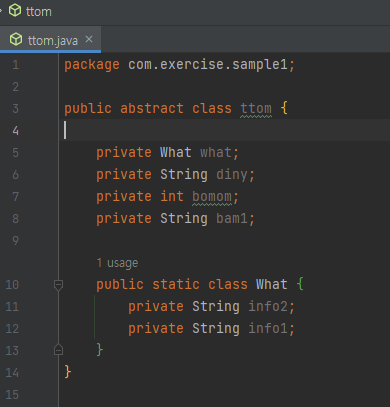This screenshot has width=390, height=407.
Task: Click the 'class' keyword on line 3
Action: (x=212, y=109)
